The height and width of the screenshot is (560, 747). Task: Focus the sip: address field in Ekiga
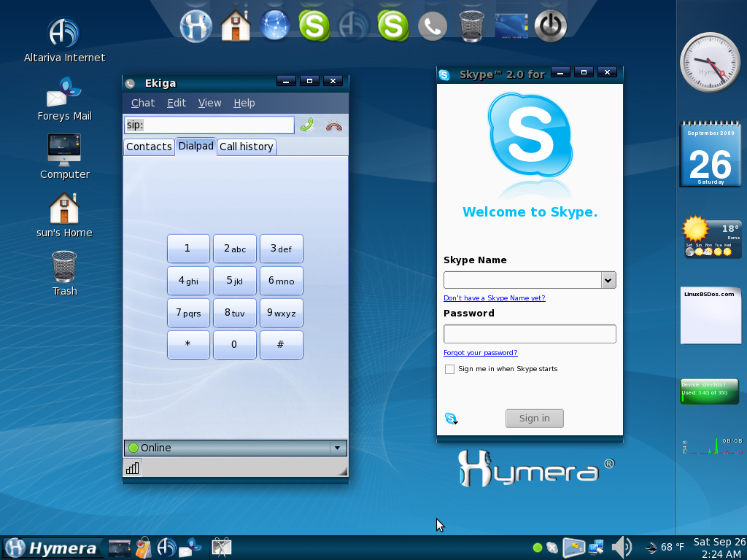(x=209, y=125)
